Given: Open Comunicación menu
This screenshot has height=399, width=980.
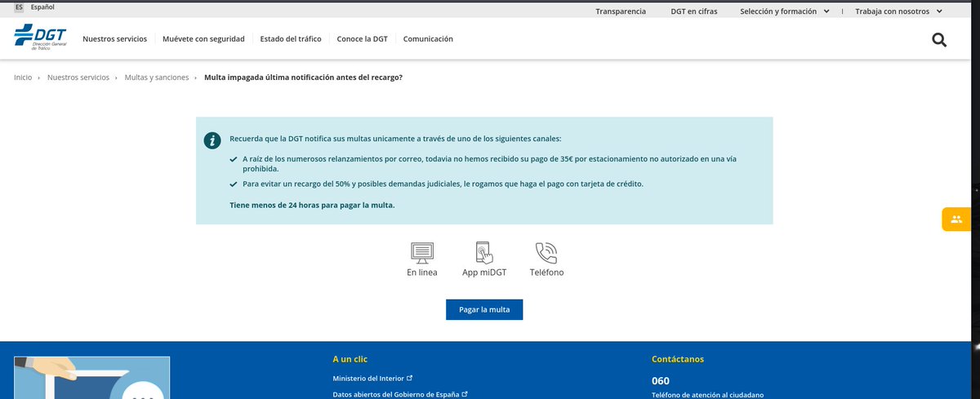Looking at the screenshot, I should pyautogui.click(x=428, y=38).
